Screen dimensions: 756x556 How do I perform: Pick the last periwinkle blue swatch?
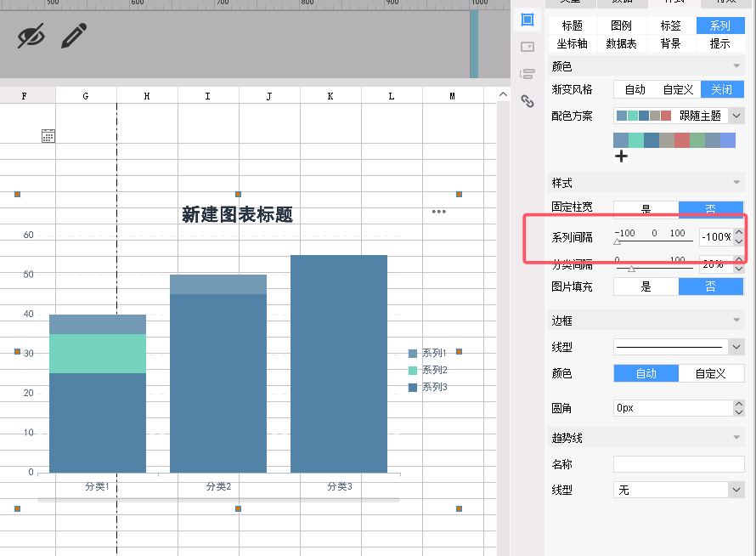click(728, 140)
